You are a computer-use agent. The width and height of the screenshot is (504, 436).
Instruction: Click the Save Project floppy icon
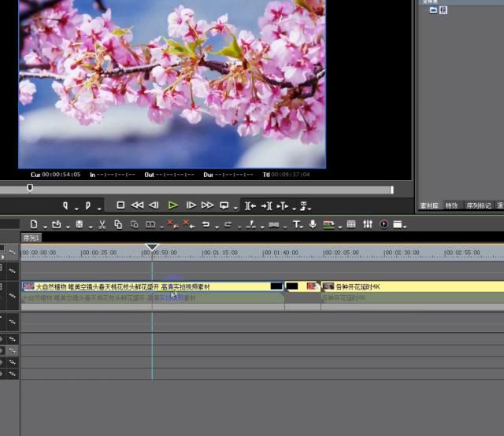point(80,224)
